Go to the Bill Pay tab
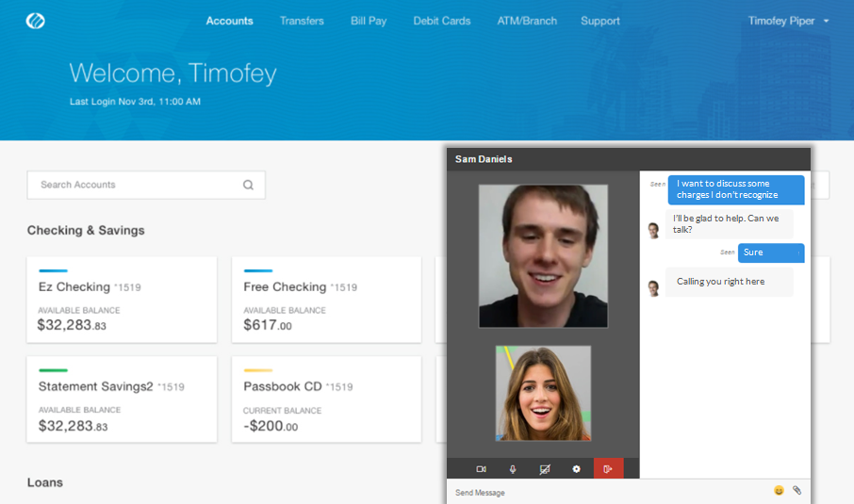 (369, 21)
